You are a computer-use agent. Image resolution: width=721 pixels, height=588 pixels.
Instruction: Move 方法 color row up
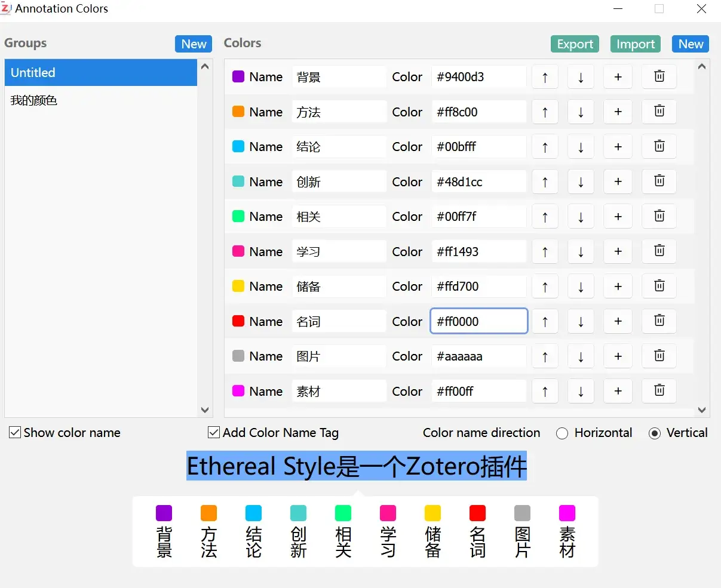[545, 112]
